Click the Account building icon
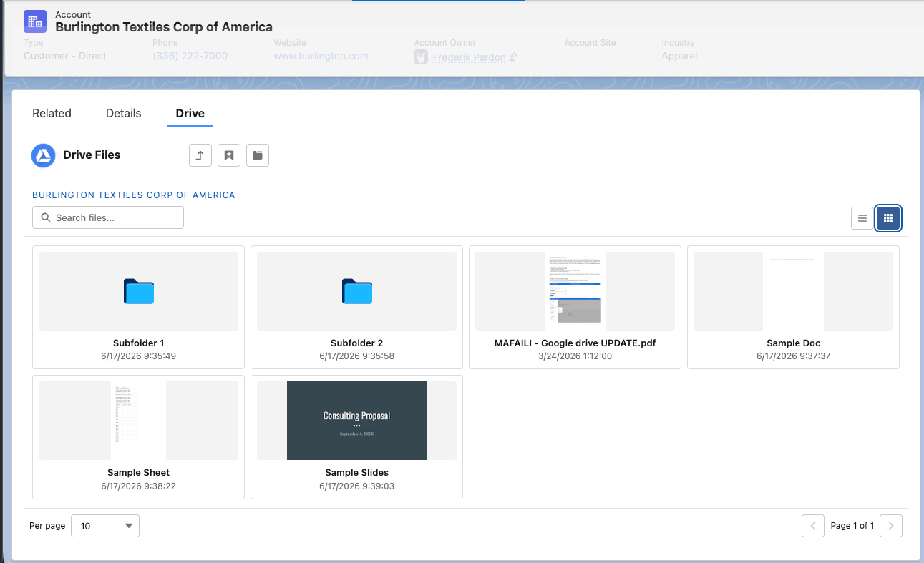The image size is (924, 563). pyautogui.click(x=35, y=21)
